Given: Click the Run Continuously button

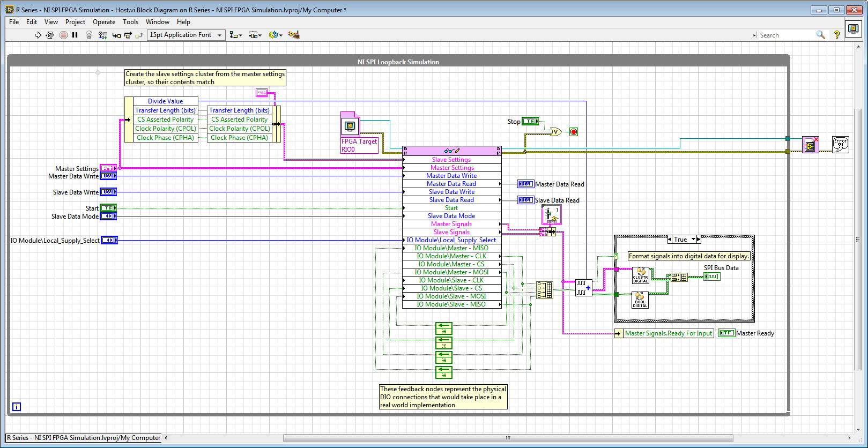Looking at the screenshot, I should pyautogui.click(x=50, y=35).
